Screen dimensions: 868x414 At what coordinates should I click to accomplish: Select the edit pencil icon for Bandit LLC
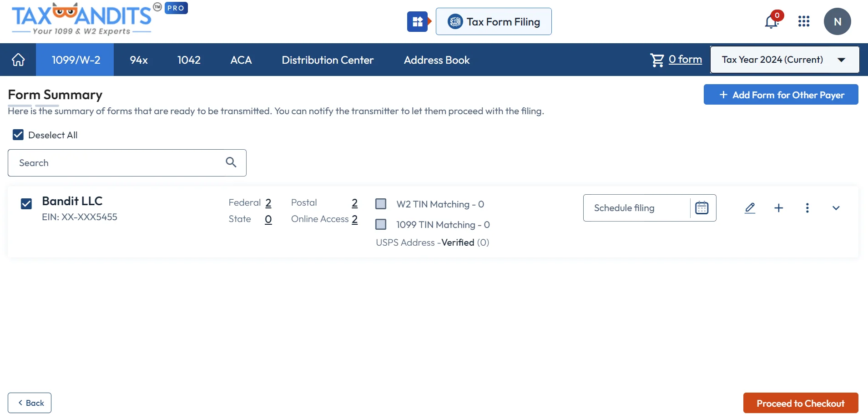750,208
